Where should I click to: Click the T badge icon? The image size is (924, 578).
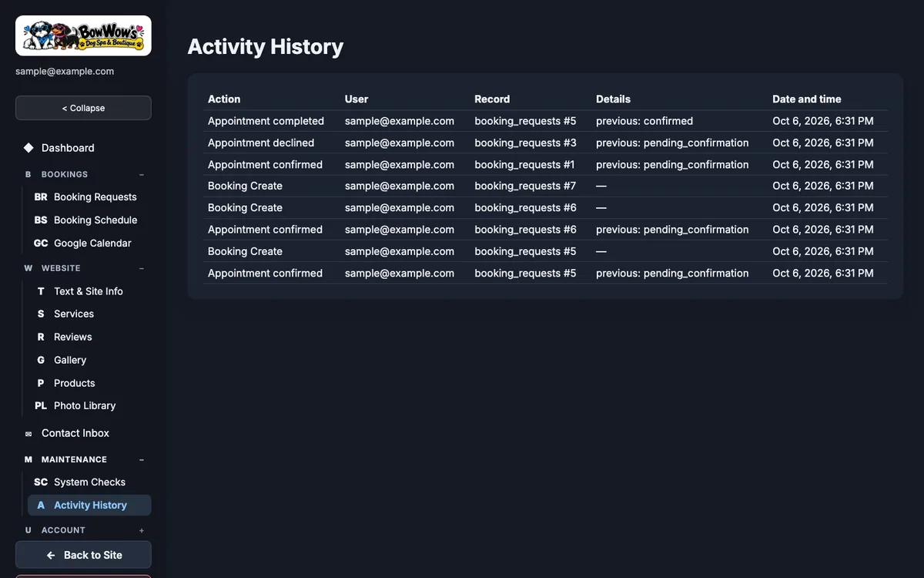41,291
